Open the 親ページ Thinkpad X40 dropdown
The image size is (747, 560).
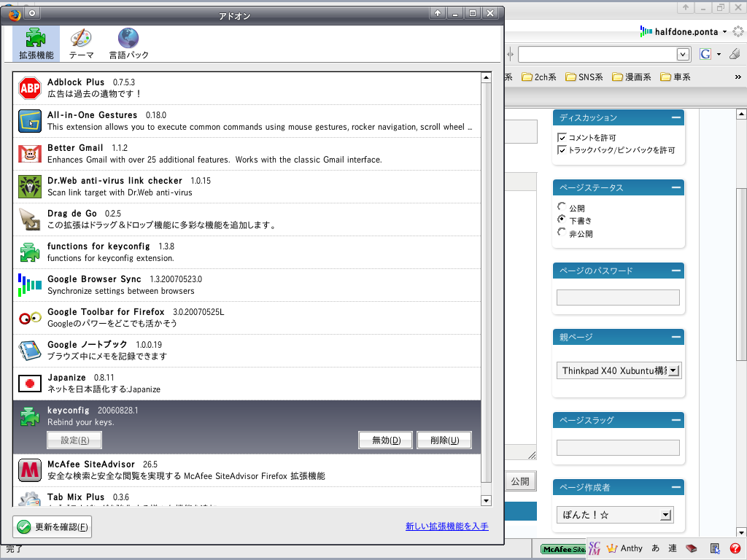coord(619,370)
